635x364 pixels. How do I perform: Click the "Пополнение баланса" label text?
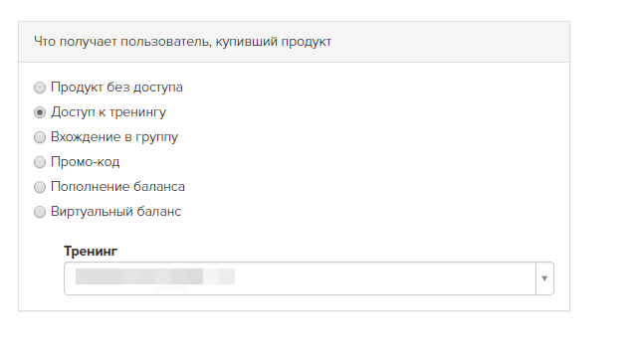point(117,187)
